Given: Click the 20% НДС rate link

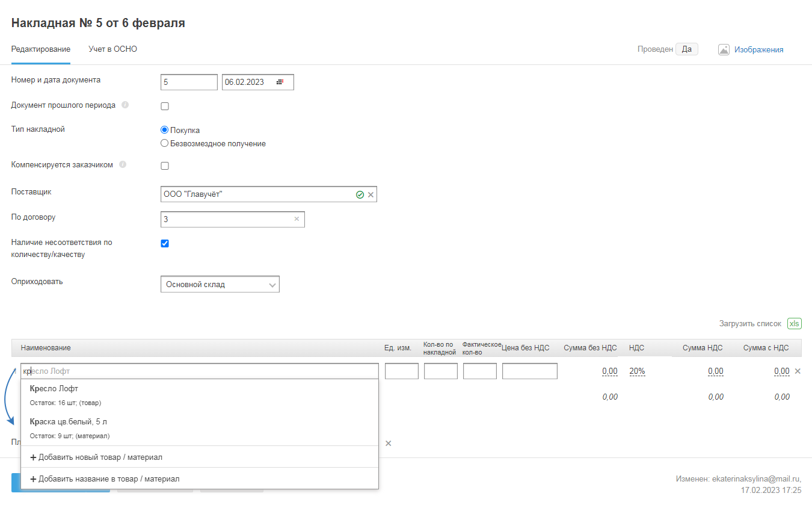Looking at the screenshot, I should [x=637, y=371].
